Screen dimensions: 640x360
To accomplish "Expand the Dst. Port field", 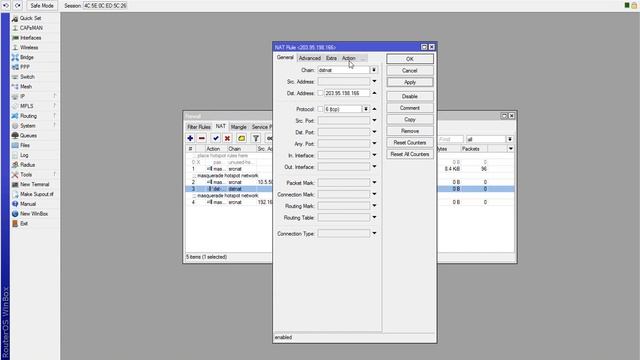I will point(374,132).
